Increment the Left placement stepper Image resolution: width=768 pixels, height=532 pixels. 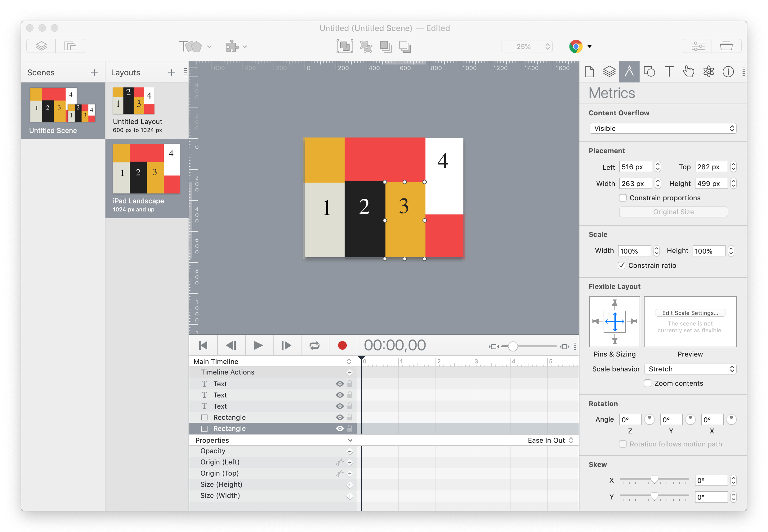(658, 164)
